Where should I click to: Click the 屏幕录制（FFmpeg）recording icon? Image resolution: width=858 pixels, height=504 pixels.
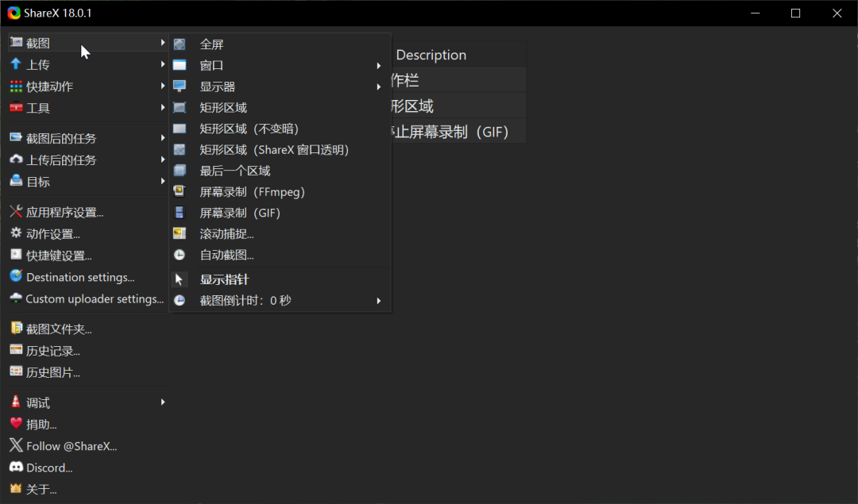tap(180, 191)
